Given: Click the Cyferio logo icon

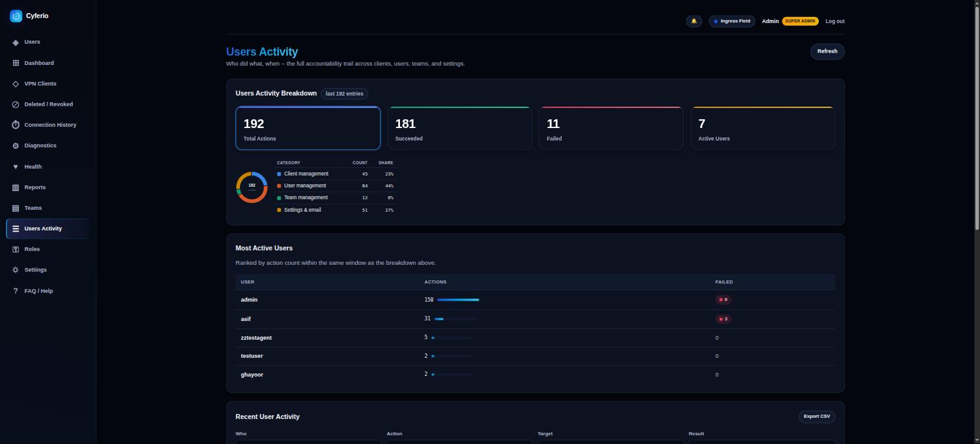Looking at the screenshot, I should pos(16,16).
